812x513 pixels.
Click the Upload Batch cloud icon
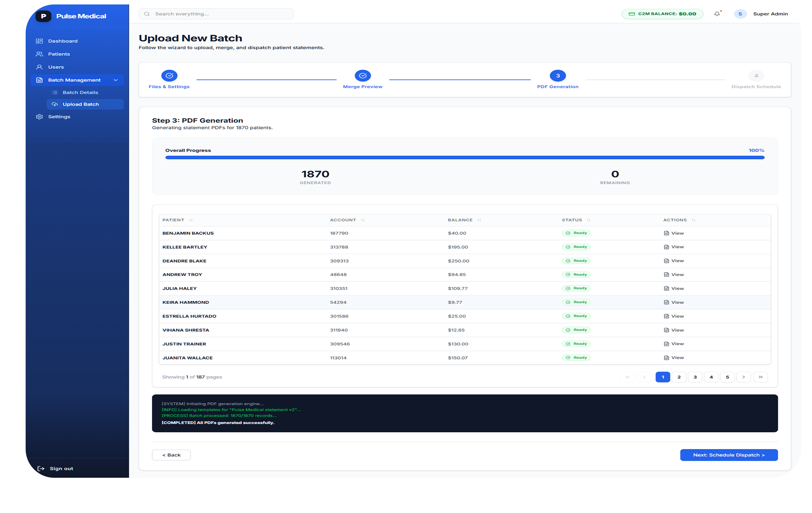click(55, 104)
